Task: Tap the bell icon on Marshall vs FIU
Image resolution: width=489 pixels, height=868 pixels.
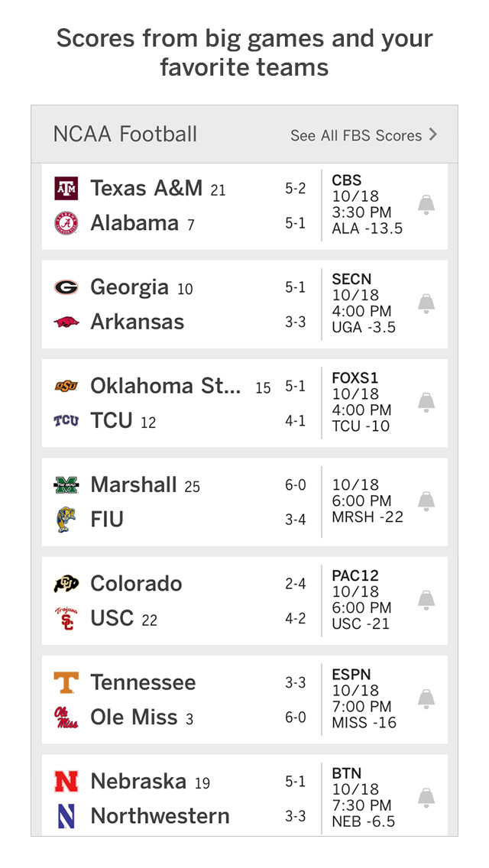Action: pos(426,501)
